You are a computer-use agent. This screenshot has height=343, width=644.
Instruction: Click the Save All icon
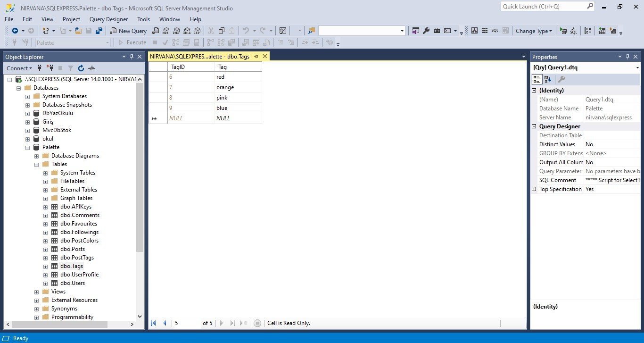point(99,31)
